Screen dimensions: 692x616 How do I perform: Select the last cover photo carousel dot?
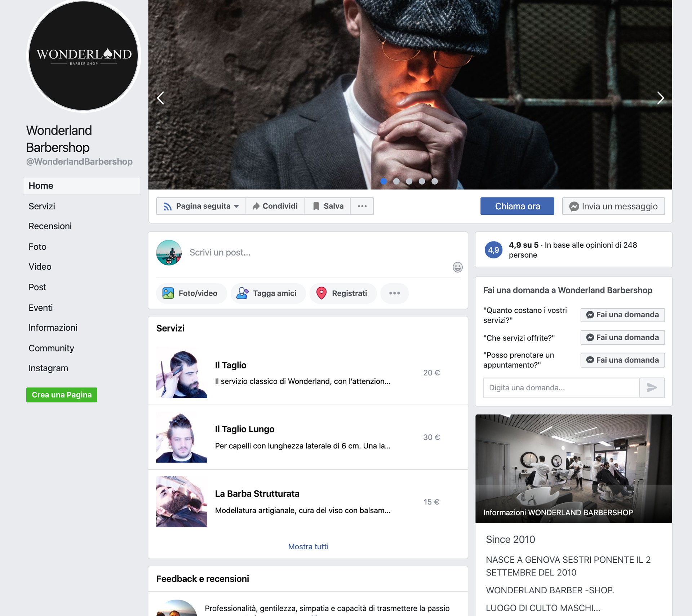(435, 181)
